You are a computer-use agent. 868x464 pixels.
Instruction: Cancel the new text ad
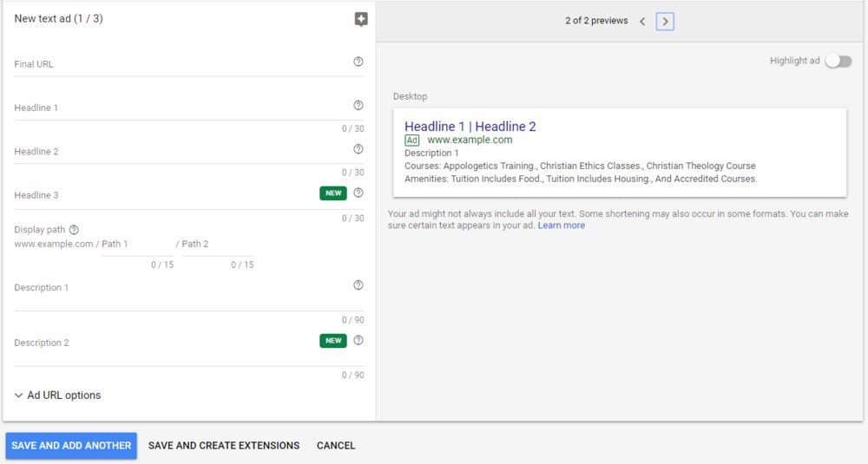(336, 446)
